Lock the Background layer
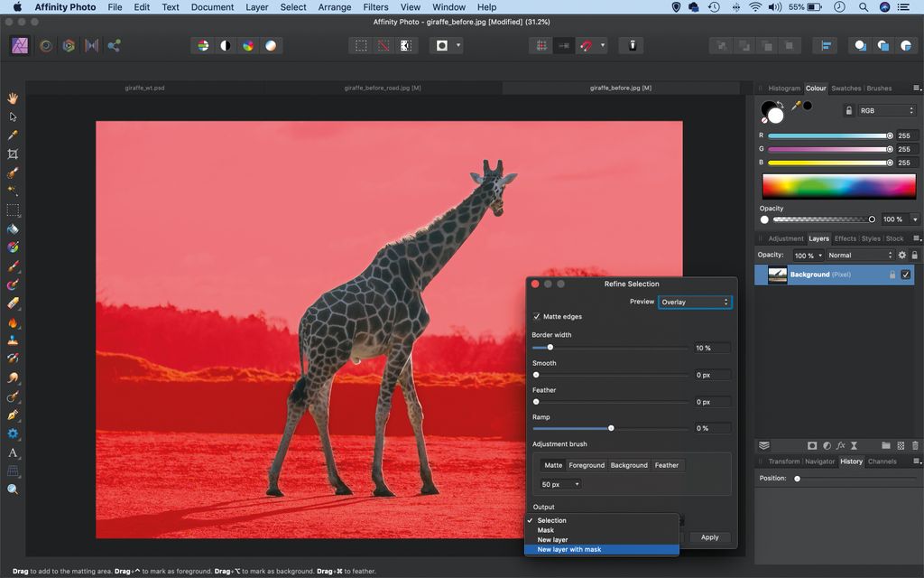This screenshot has height=578, width=924. click(x=892, y=275)
